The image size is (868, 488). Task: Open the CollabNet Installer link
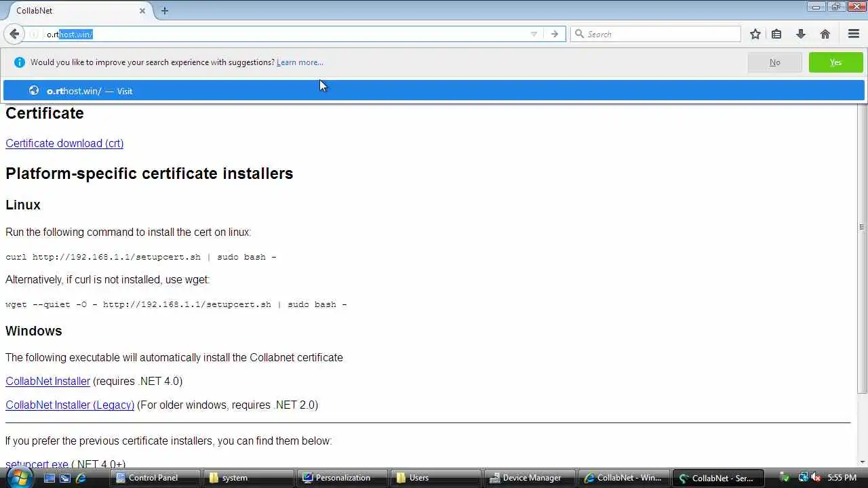pos(47,381)
